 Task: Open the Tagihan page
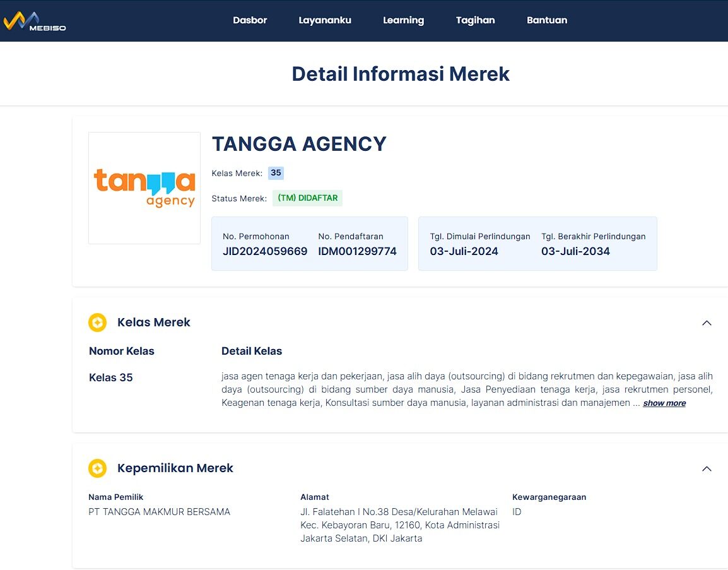click(x=476, y=20)
